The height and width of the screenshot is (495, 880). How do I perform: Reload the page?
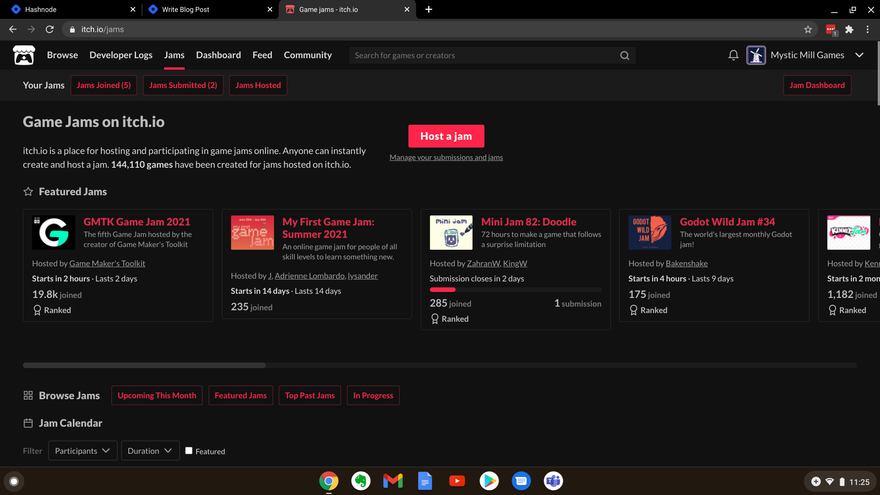49,29
